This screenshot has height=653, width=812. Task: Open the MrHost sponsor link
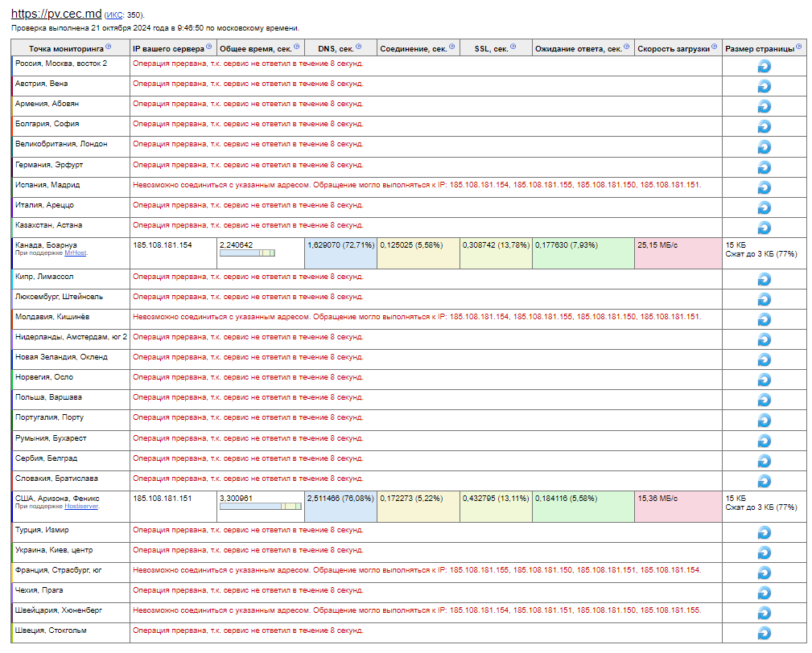click(76, 253)
